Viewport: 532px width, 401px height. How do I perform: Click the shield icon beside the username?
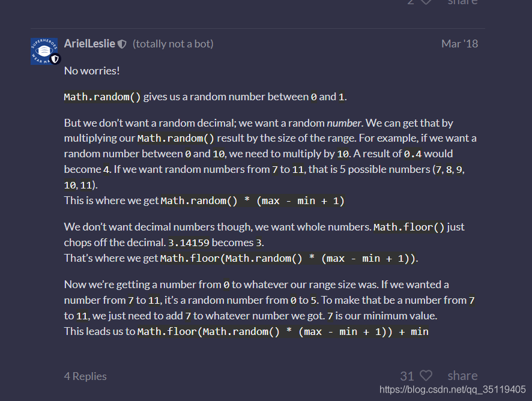pos(121,43)
